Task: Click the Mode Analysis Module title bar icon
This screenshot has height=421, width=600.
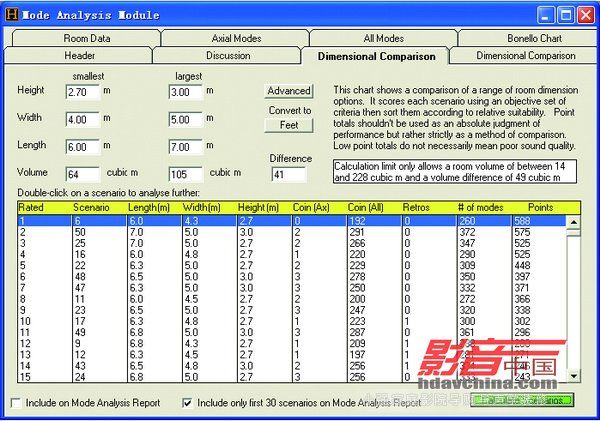Action: (11, 14)
